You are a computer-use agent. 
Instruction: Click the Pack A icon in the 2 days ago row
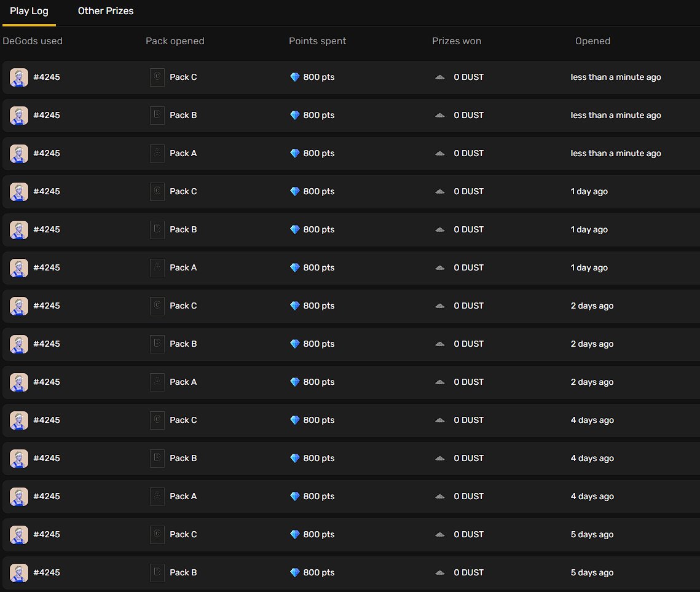[x=157, y=382]
